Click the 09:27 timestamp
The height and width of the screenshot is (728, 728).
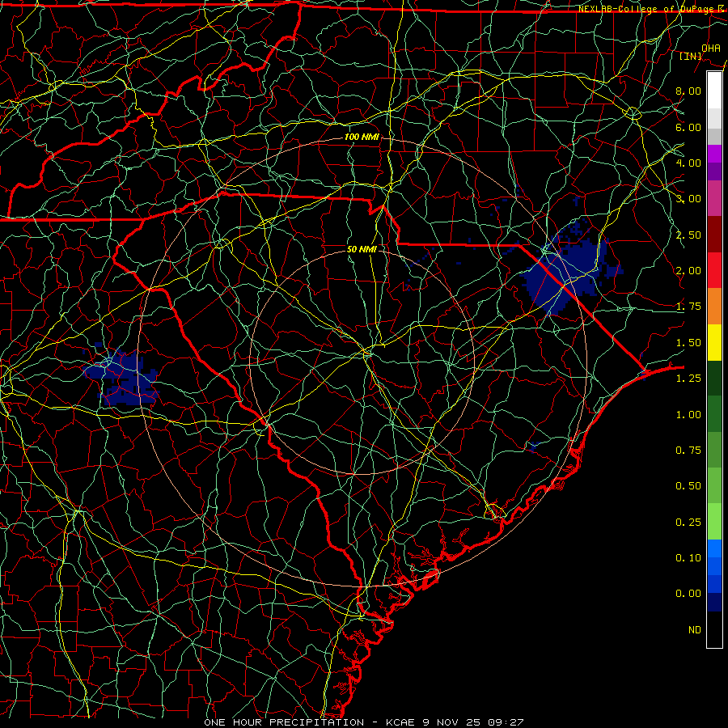pyautogui.click(x=506, y=722)
